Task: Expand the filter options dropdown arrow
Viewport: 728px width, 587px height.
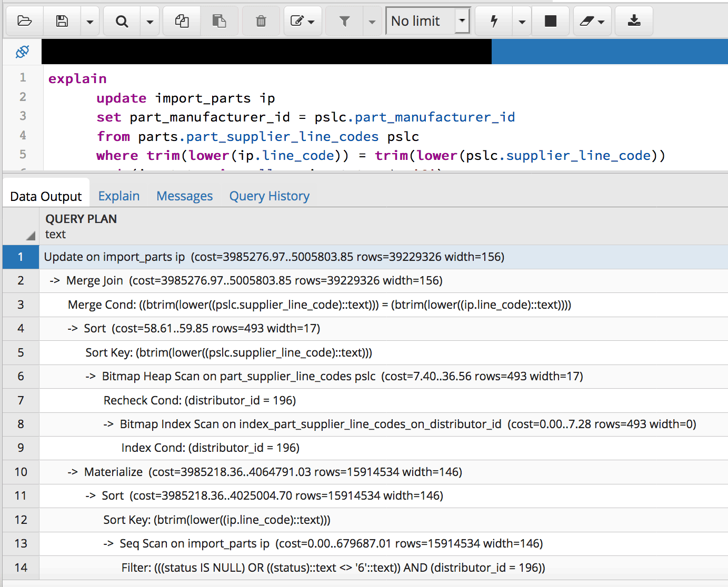Action: pyautogui.click(x=372, y=21)
